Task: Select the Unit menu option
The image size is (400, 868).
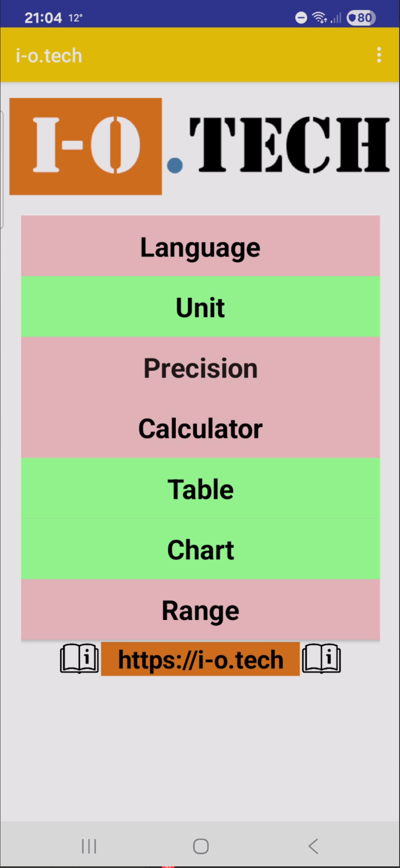Action: click(x=200, y=307)
